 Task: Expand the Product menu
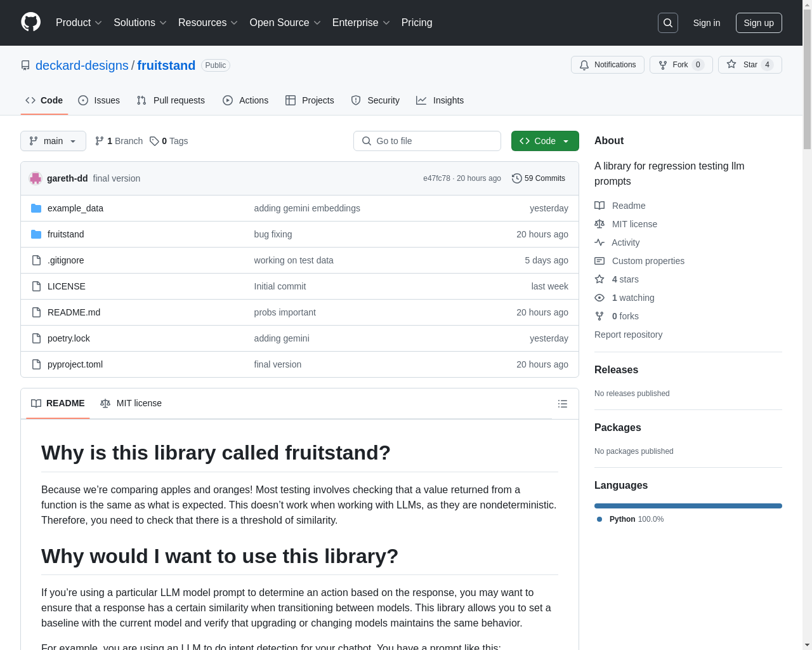click(79, 23)
